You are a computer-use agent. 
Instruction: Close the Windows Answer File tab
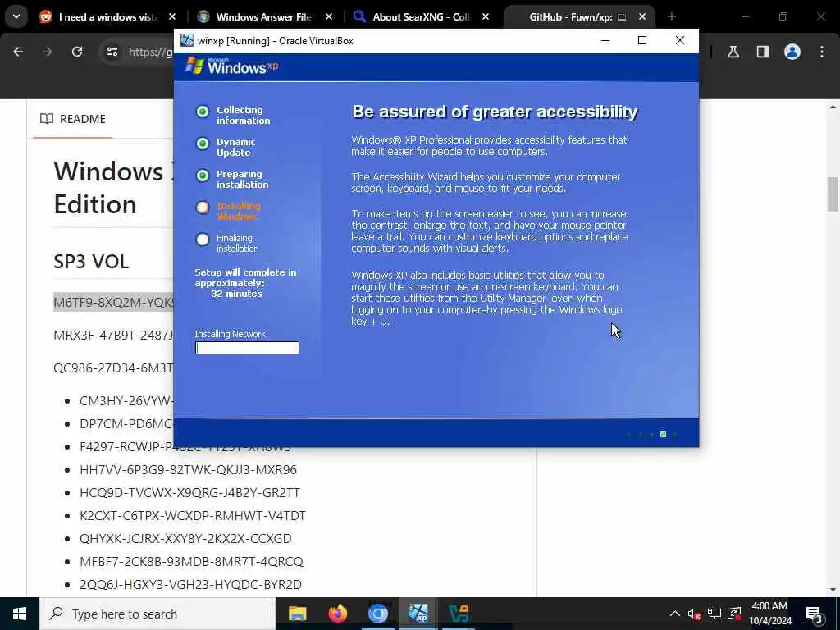coord(329,16)
